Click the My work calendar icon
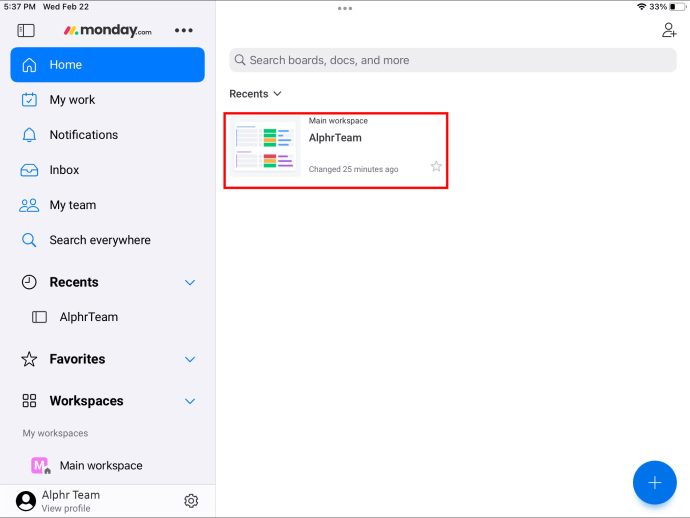The height and width of the screenshot is (518, 690). 29,100
